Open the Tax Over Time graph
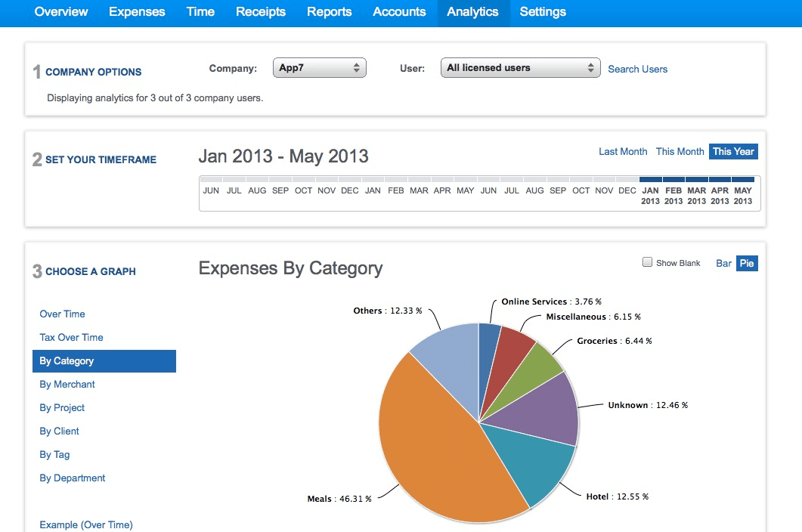 click(71, 338)
